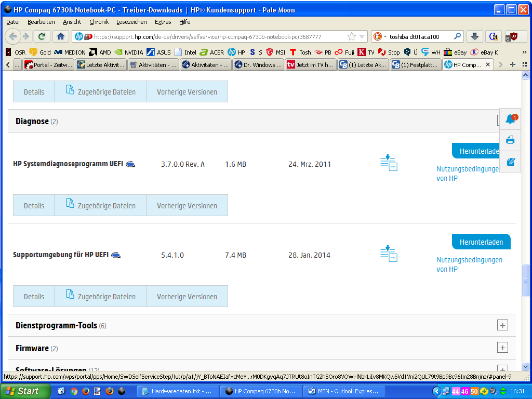Open Details tab for Supportumgebung für HP UEFI
532x399 pixels.
click(34, 296)
